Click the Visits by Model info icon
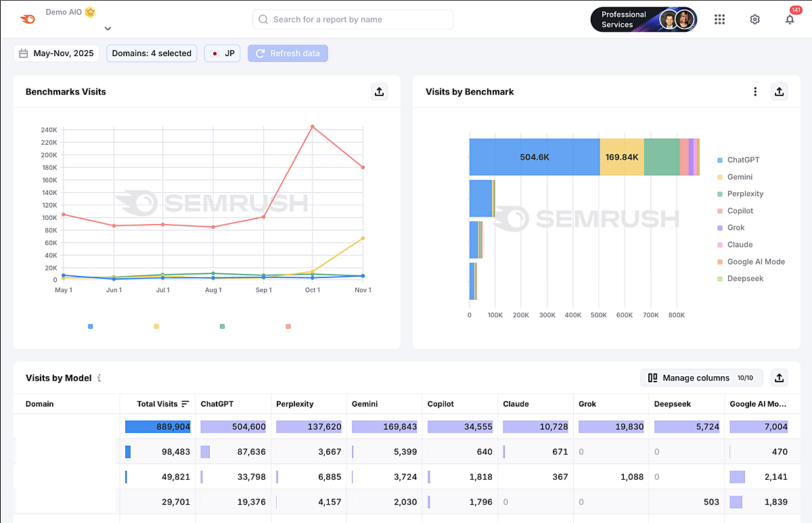This screenshot has height=523, width=812. pyautogui.click(x=99, y=378)
